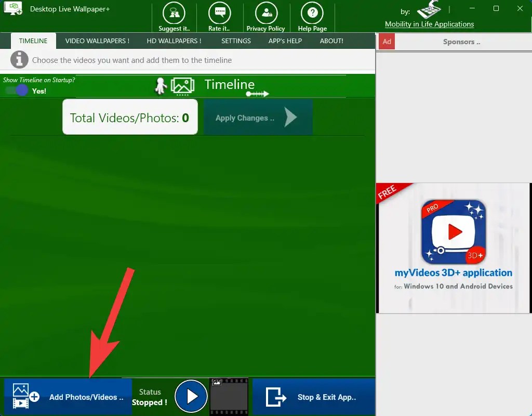Click the Privacy Policy shield icon

(x=265, y=12)
